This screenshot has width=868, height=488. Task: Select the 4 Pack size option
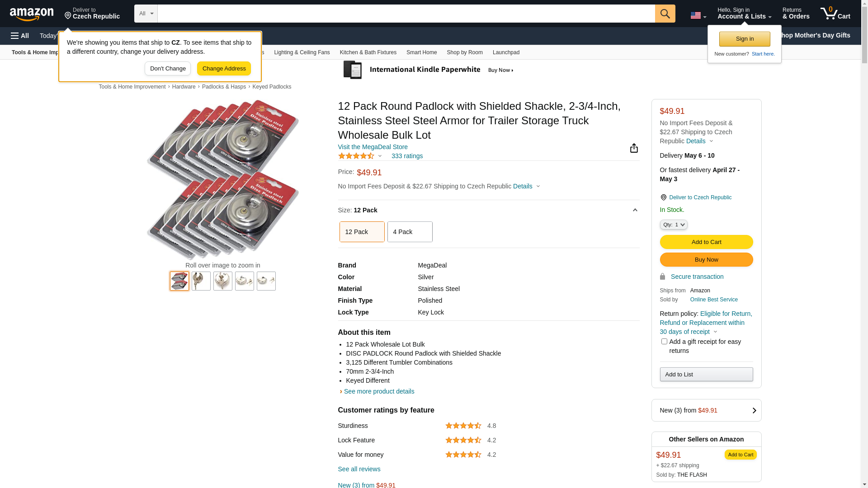point(410,232)
